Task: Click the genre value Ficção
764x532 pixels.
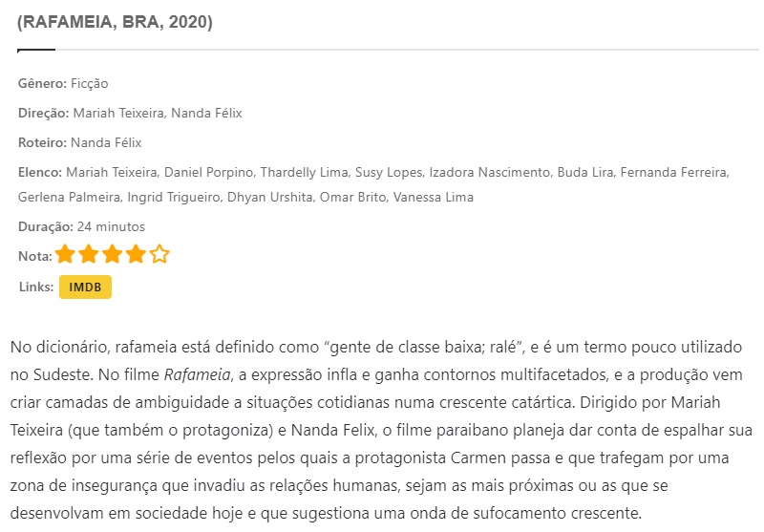Action: (90, 84)
